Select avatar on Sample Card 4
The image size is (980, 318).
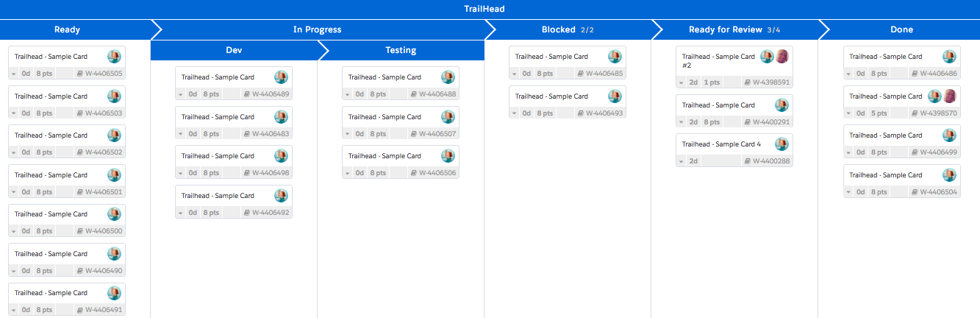[x=782, y=144]
